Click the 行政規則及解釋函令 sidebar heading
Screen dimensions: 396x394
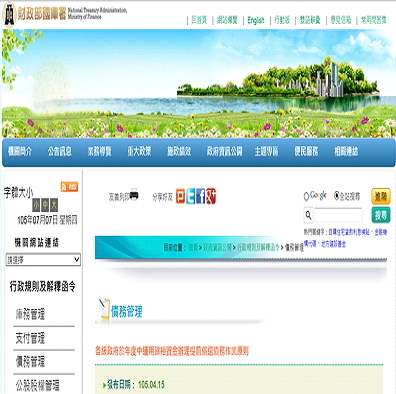pos(43,286)
